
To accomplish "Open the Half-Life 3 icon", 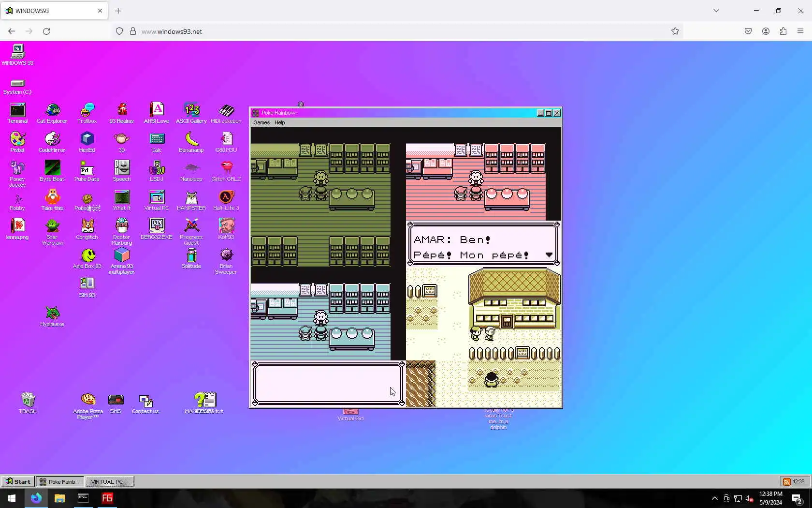I will point(226,200).
